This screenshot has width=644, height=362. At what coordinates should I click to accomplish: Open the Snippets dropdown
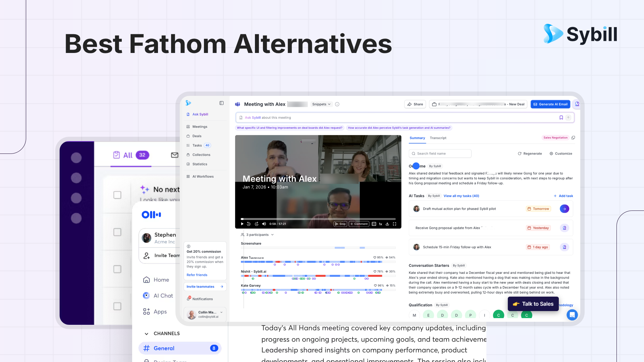point(321,104)
